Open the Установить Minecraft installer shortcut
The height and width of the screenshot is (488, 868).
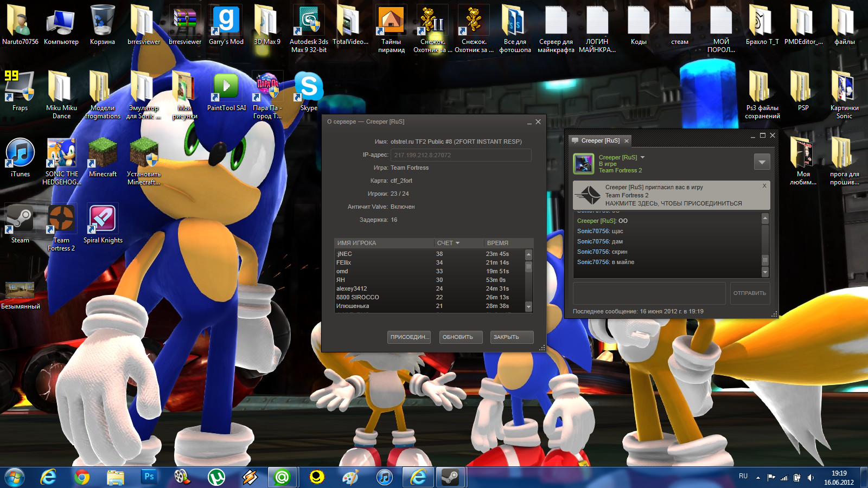click(144, 162)
